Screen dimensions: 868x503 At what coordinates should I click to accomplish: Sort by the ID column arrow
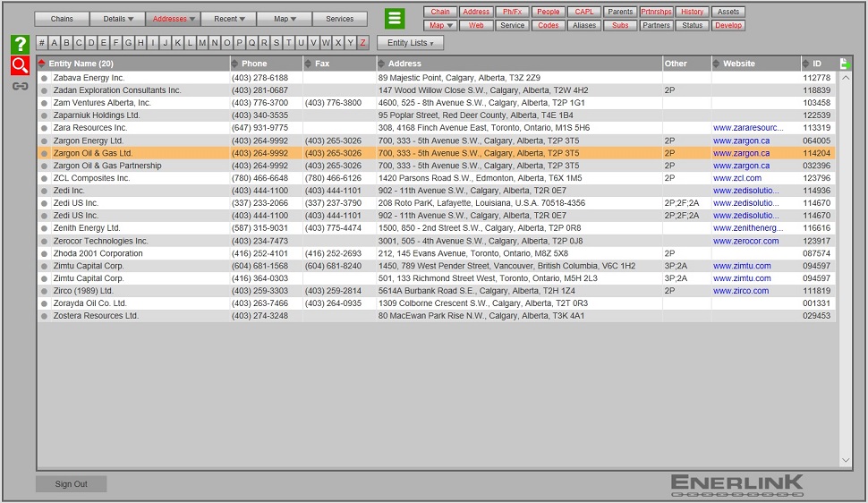pos(805,64)
